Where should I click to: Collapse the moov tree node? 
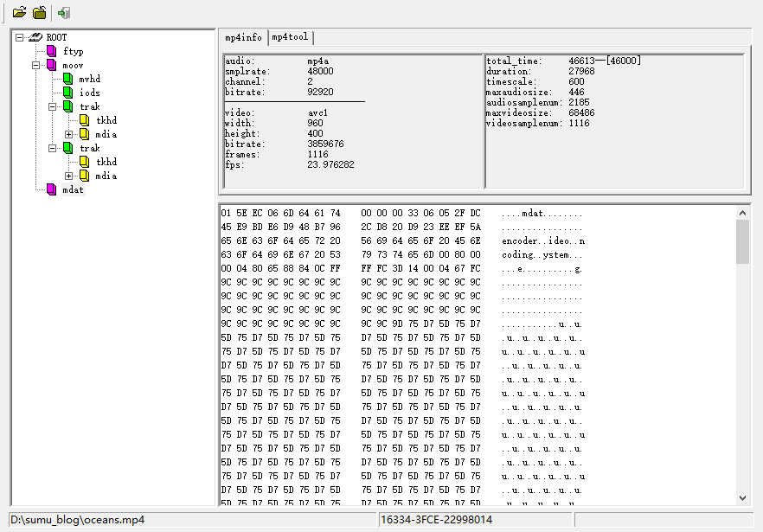coord(36,66)
